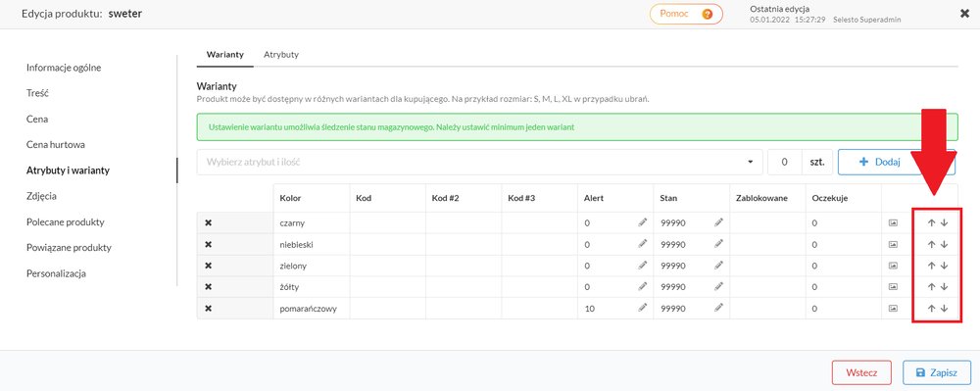The image size is (980, 391).
Task: Click the Alert value 10
Action: point(589,309)
